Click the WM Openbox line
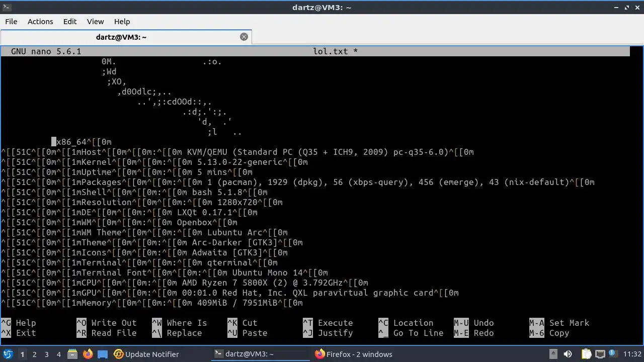The height and width of the screenshot is (362, 644). click(x=119, y=222)
